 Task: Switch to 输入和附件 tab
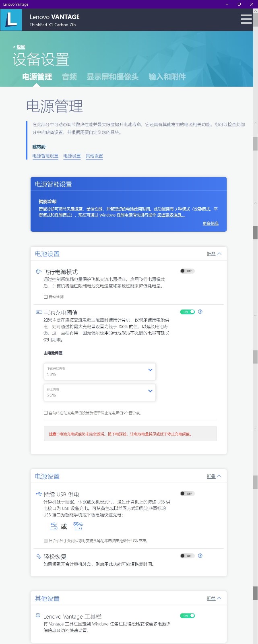click(x=167, y=76)
